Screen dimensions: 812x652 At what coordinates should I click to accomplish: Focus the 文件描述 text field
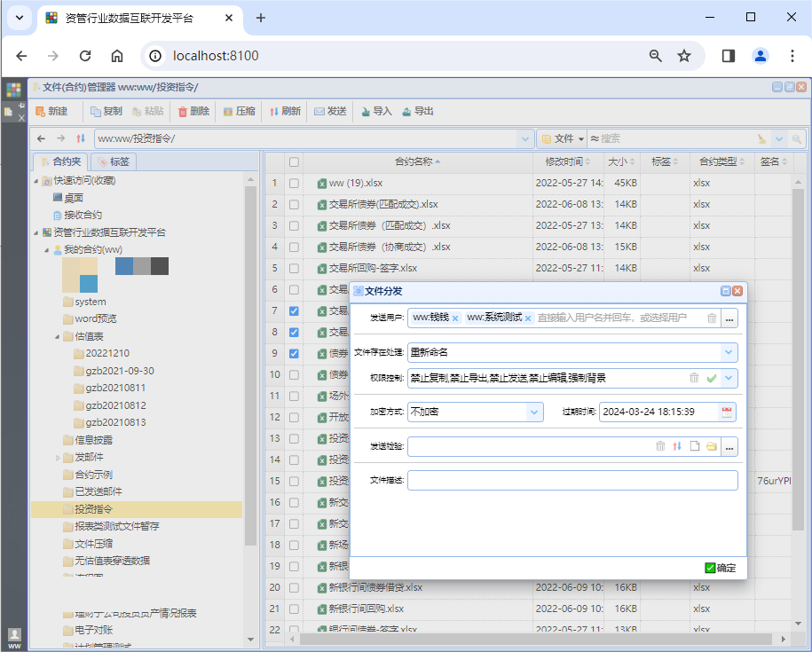tap(572, 480)
